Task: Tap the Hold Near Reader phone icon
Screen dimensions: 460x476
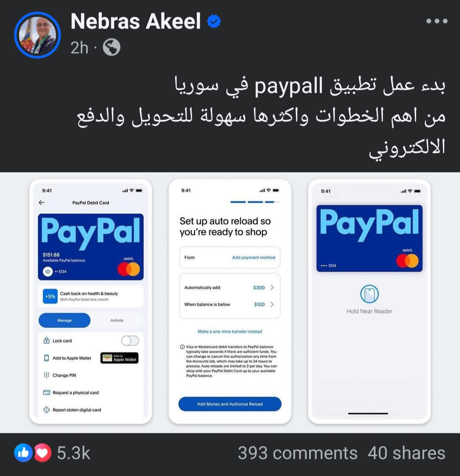Action: pos(369,294)
